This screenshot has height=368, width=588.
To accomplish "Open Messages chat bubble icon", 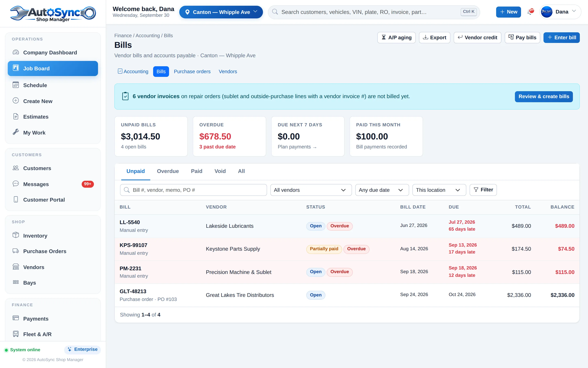I will click(16, 184).
